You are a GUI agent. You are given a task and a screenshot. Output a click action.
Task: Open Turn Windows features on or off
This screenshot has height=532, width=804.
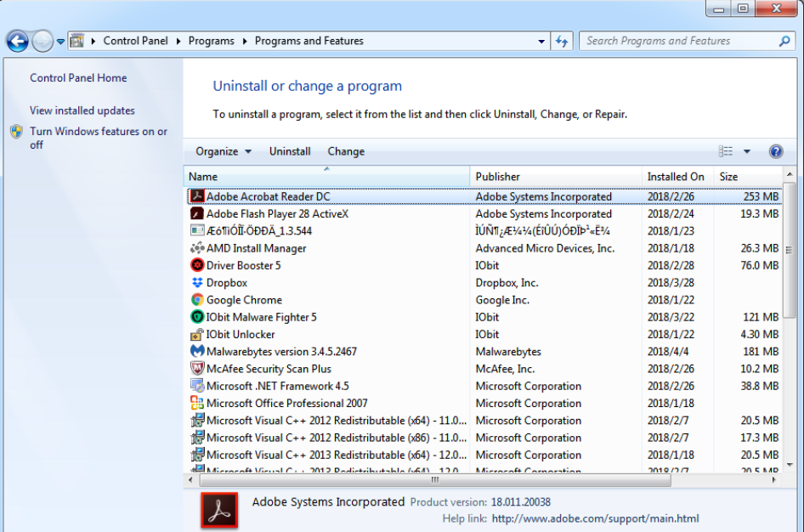tap(99, 138)
